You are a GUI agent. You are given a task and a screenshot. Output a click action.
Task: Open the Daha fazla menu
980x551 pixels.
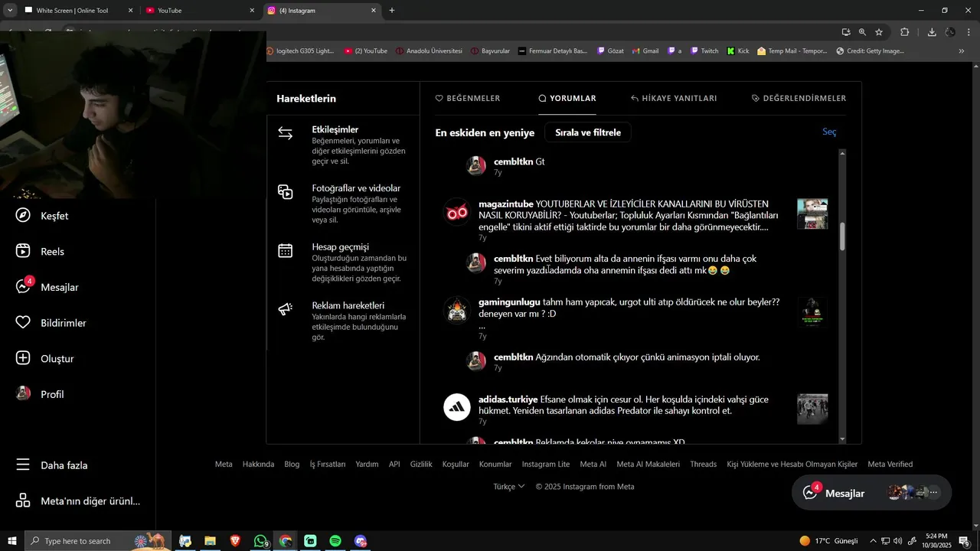point(51,465)
